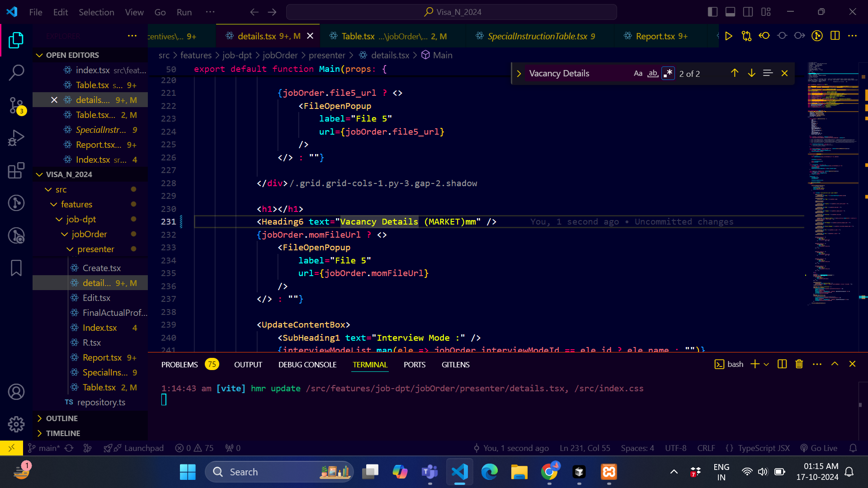This screenshot has height=488, width=868.
Task: Split the editor to the right
Action: click(x=835, y=36)
